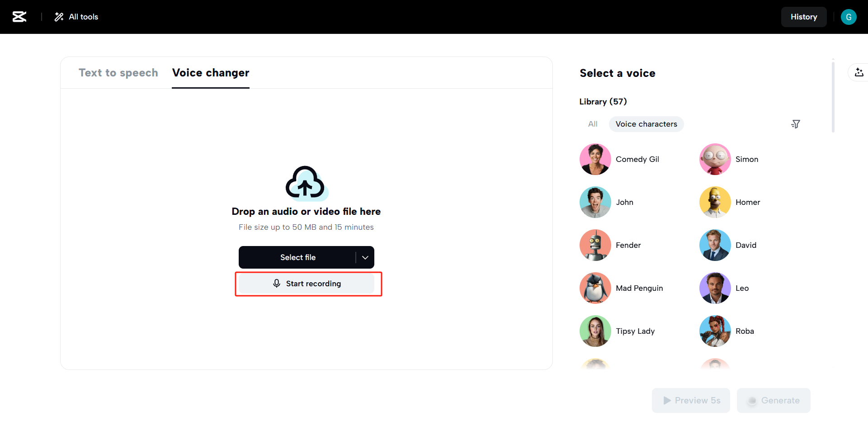Open the voice library filter icon

[x=796, y=124]
